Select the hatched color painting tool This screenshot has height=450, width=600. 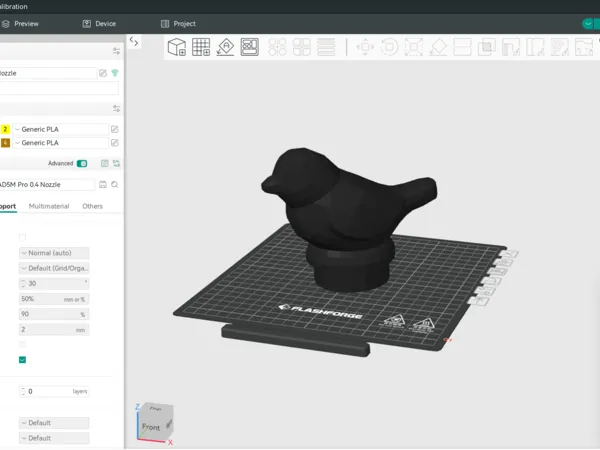[x=559, y=47]
